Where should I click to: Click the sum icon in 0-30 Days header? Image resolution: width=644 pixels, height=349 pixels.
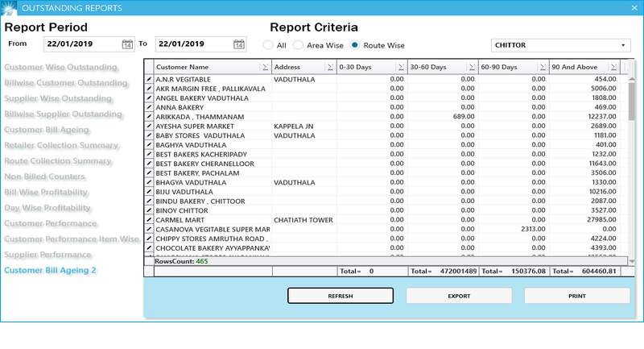(401, 67)
